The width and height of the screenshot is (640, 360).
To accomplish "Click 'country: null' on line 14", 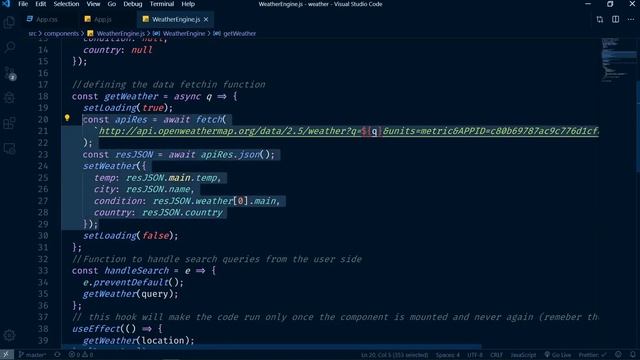I will click(118, 50).
